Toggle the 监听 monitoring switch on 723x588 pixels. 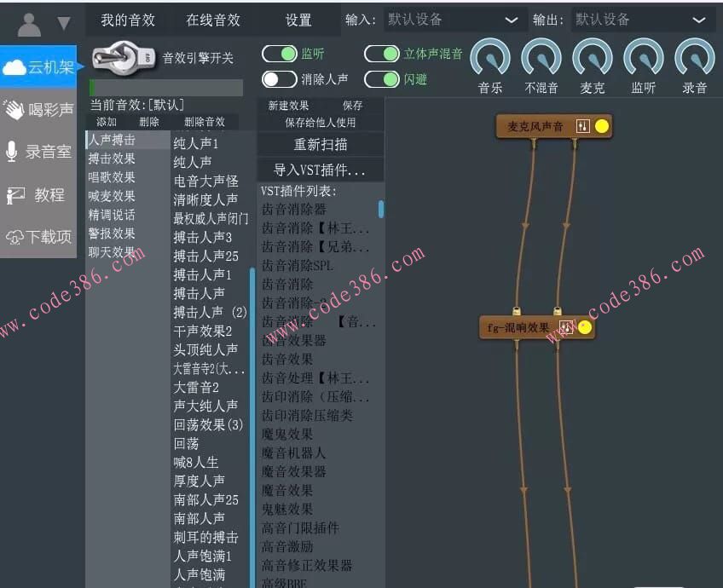point(281,53)
